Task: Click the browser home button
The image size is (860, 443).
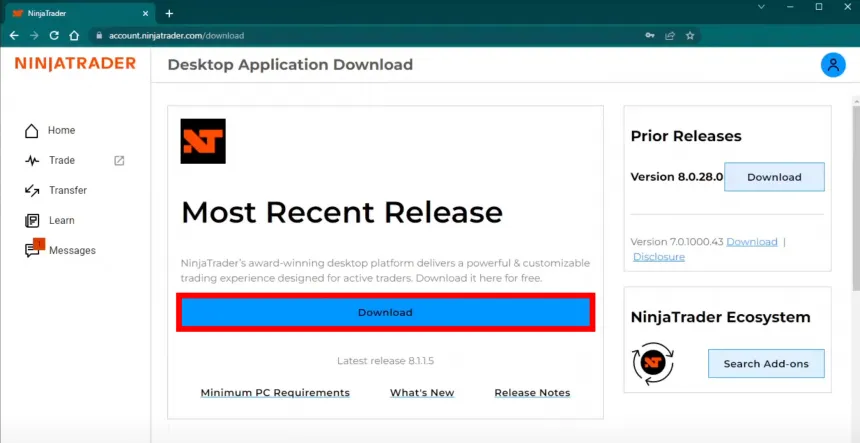Action: point(74,35)
